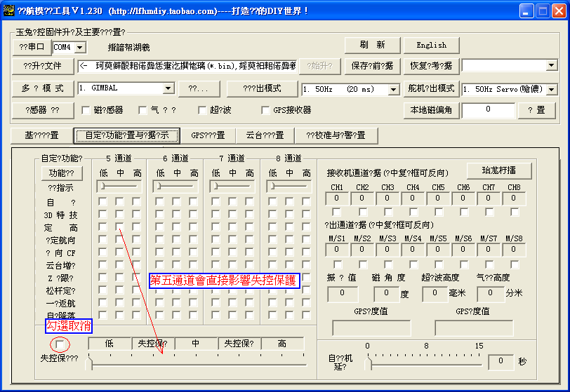Viewport: 570px width, 392px height.
Task: Click channel 7 position indicator slider
Action: pyautogui.click(x=232, y=187)
